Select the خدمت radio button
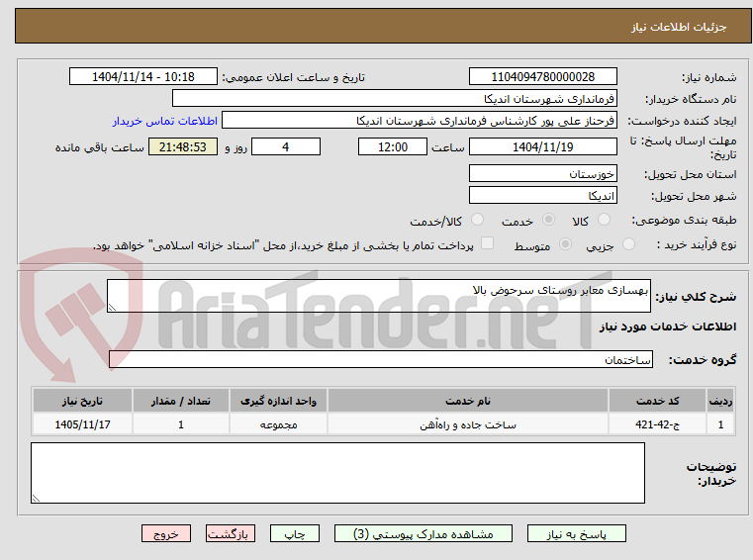753x560 pixels. coord(548,220)
